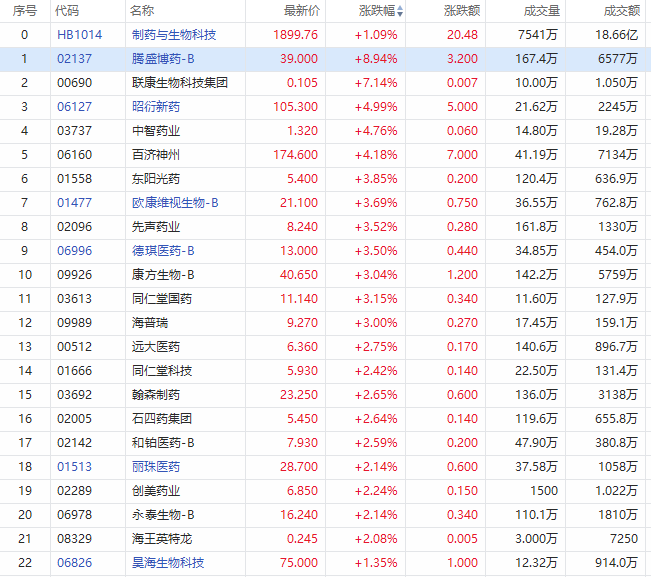This screenshot has width=651, height=577.
Task: Click 和铂医药-B volume 47.90万
Action: pos(536,443)
